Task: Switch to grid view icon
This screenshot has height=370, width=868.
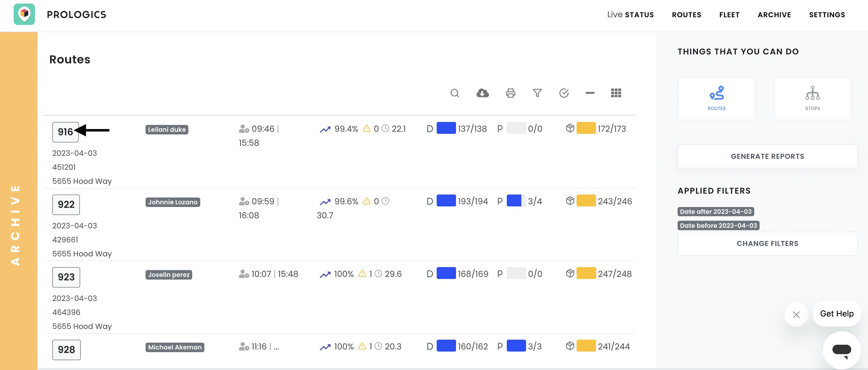Action: (616, 93)
